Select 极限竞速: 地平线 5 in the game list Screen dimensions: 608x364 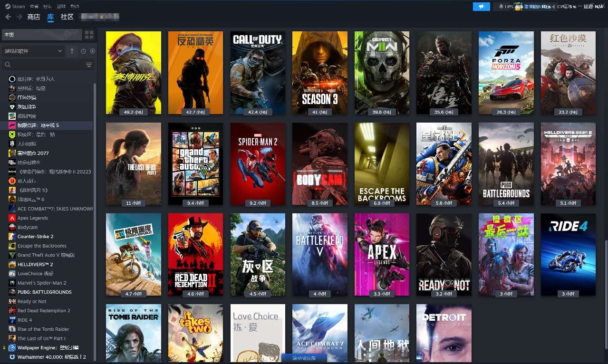click(47, 125)
